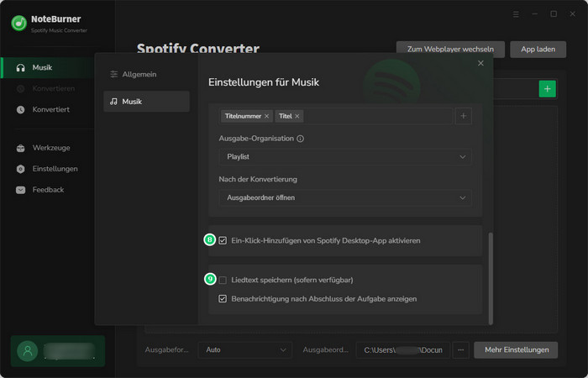
Task: Click the NoteBurner logo icon
Action: pos(18,24)
